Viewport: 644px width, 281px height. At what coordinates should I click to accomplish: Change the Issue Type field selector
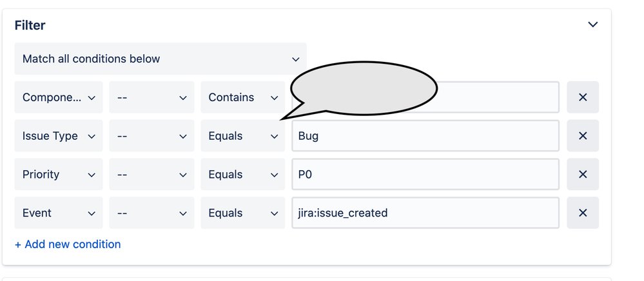(x=59, y=136)
